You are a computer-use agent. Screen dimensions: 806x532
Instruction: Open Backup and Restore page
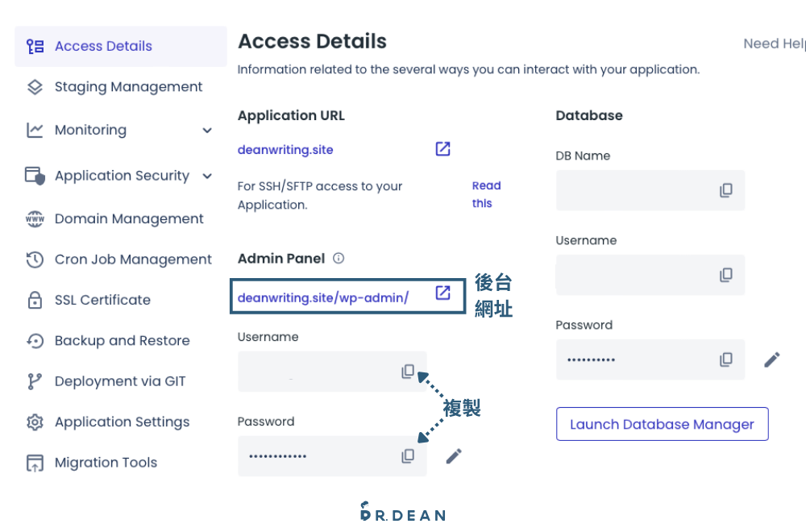121,340
